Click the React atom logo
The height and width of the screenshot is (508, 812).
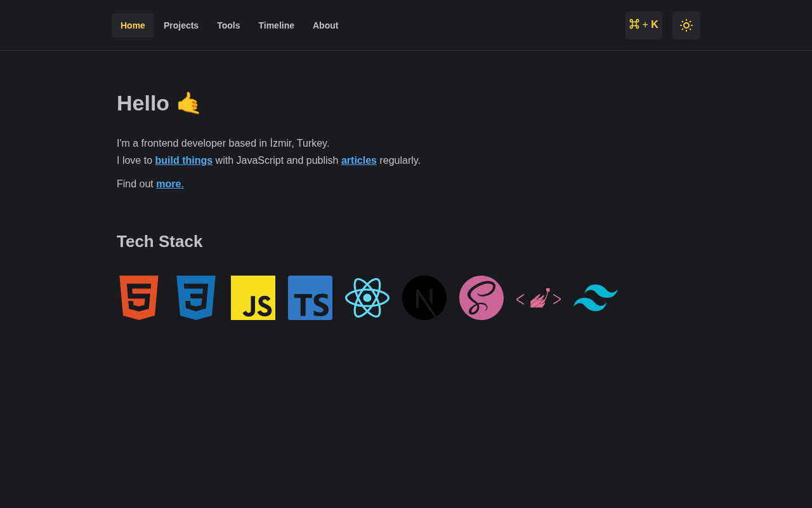pyautogui.click(x=367, y=298)
